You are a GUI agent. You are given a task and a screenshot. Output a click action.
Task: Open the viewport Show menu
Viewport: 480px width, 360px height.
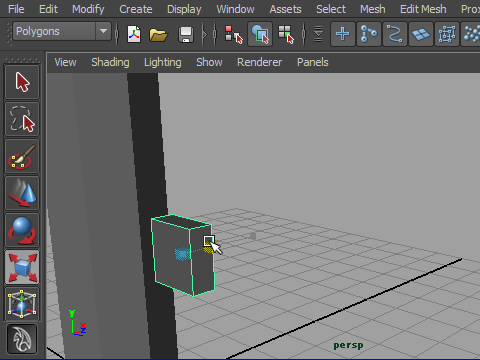[x=209, y=62]
